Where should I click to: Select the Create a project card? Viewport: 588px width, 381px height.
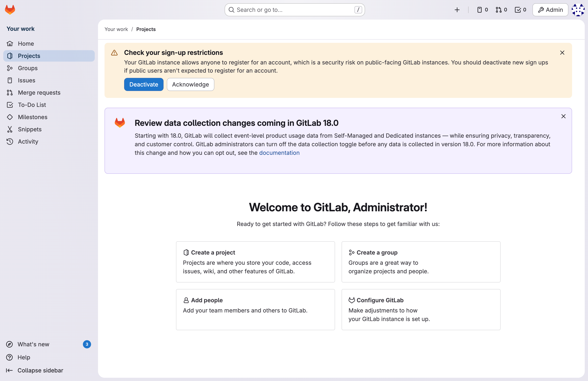(255, 261)
